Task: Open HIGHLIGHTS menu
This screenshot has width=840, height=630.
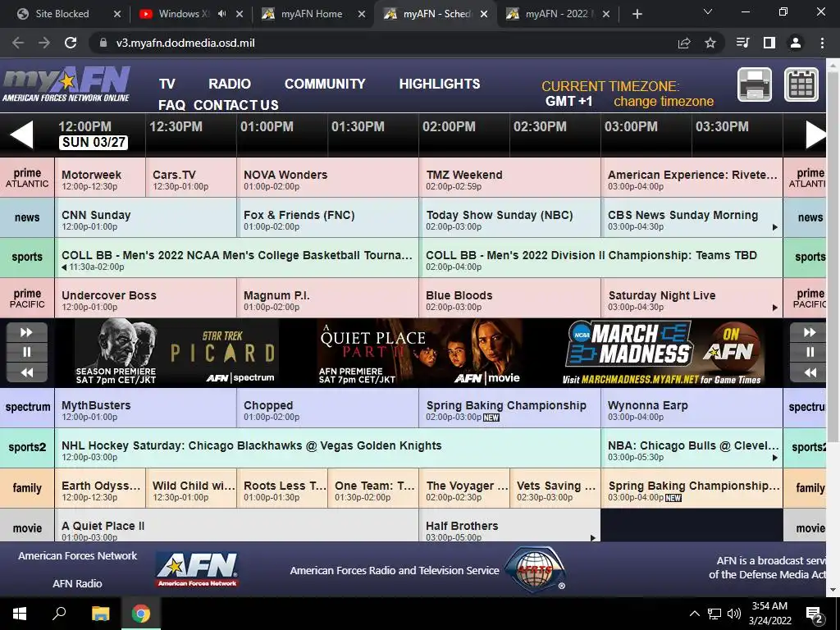Action: tap(440, 84)
